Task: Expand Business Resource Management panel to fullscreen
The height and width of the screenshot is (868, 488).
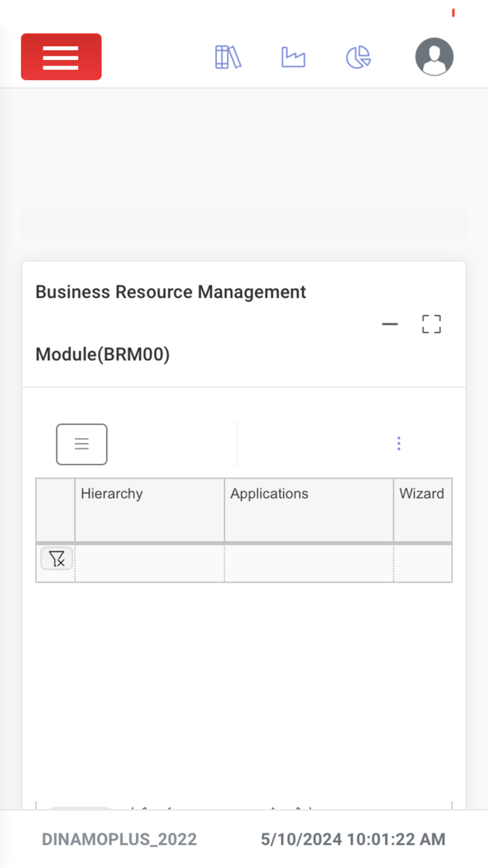Action: click(432, 324)
